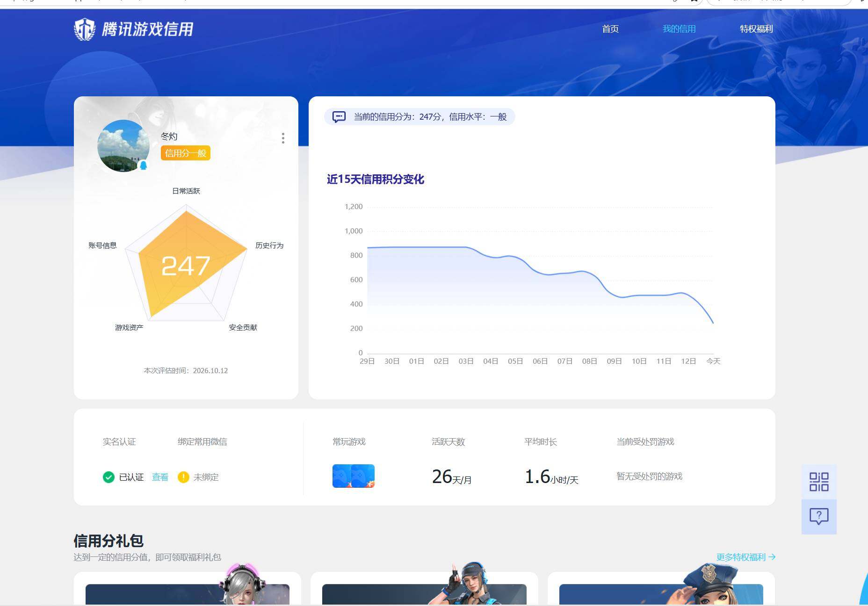Click the 实名认证 label
868x606 pixels.
[119, 442]
